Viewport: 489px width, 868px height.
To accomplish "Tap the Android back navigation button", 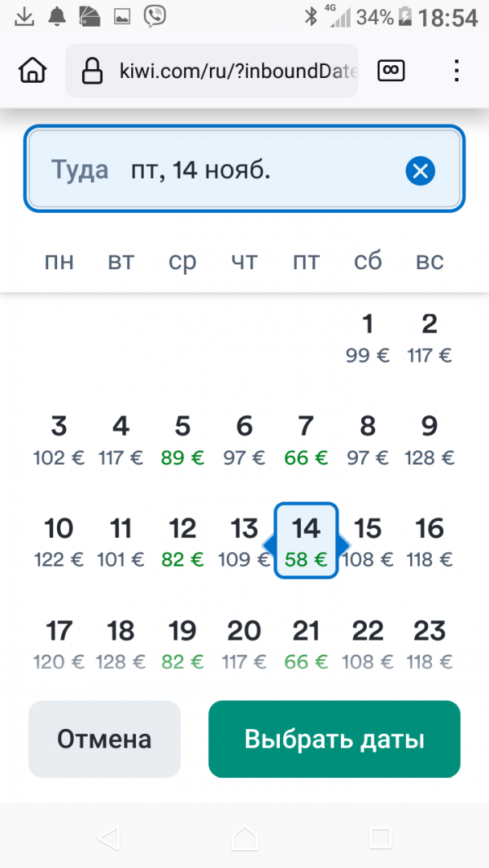I will [108, 838].
